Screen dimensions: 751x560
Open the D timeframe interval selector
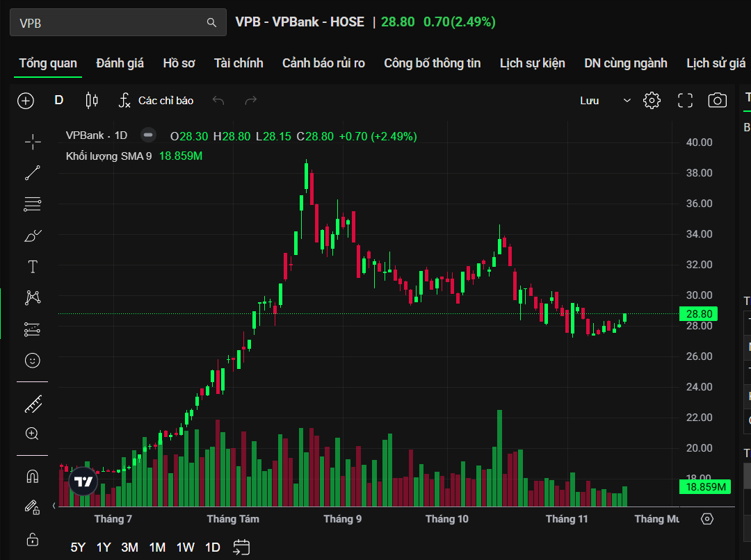pos(59,101)
